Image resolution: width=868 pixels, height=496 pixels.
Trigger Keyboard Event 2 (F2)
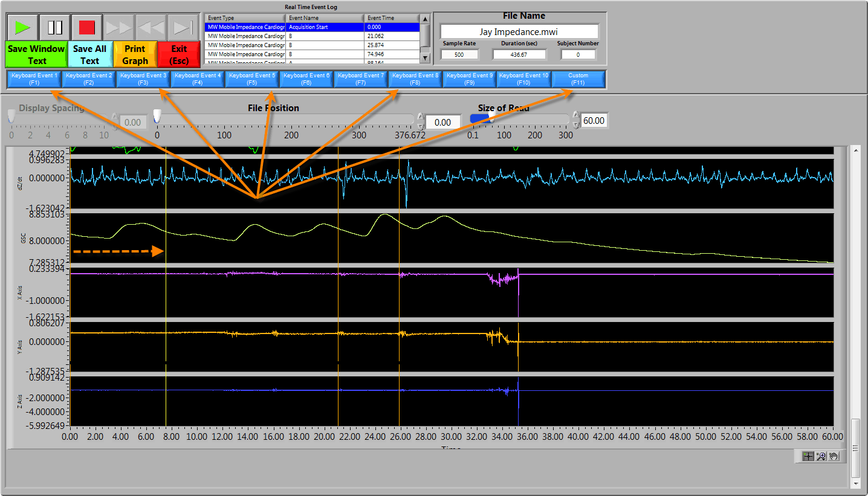click(x=89, y=79)
